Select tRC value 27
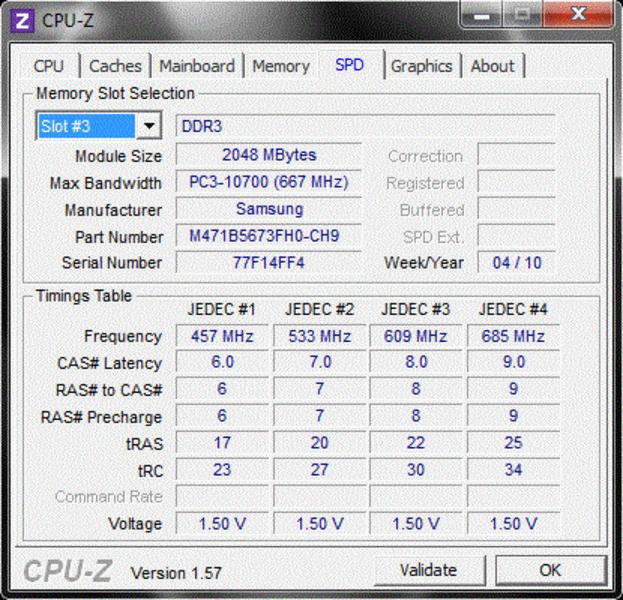Viewport: 623px width, 600px height. (320, 470)
